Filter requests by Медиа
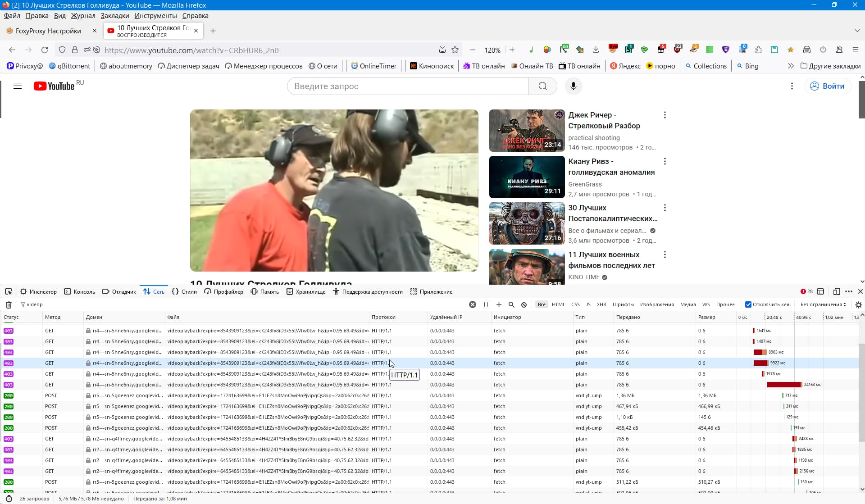This screenshot has height=504, width=865. 688,304
